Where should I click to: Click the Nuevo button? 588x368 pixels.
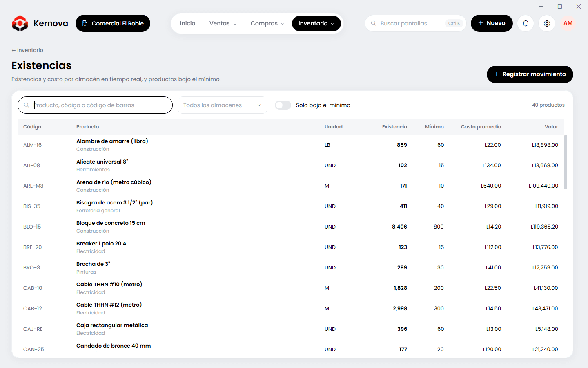(x=492, y=23)
